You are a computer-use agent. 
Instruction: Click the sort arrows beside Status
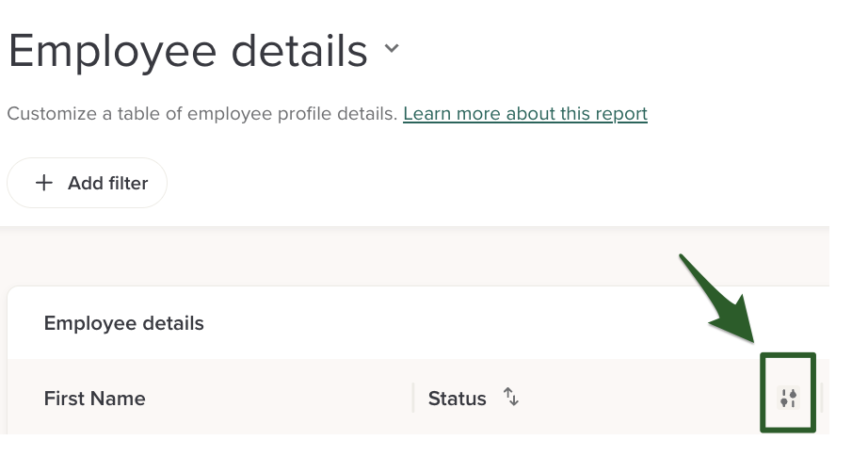[511, 397]
